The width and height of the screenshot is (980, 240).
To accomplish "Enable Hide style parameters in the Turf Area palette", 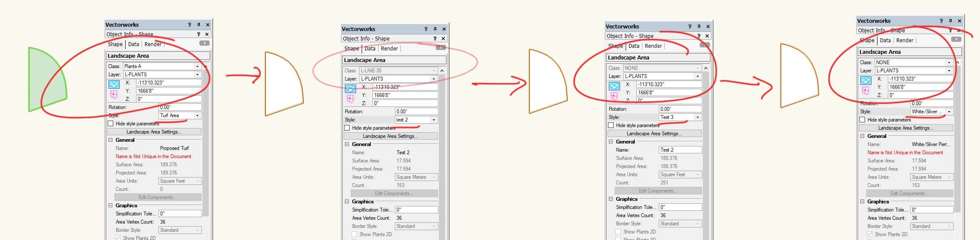I will [111, 124].
